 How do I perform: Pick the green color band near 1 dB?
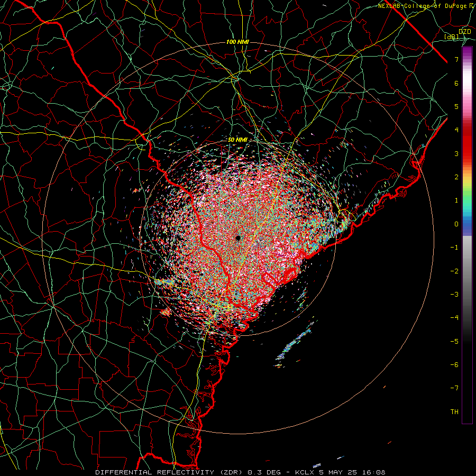coord(467,199)
